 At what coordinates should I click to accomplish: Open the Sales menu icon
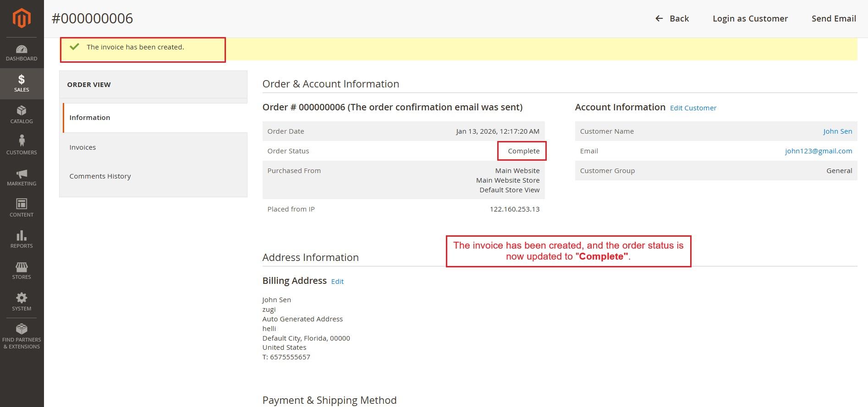pyautogui.click(x=22, y=80)
